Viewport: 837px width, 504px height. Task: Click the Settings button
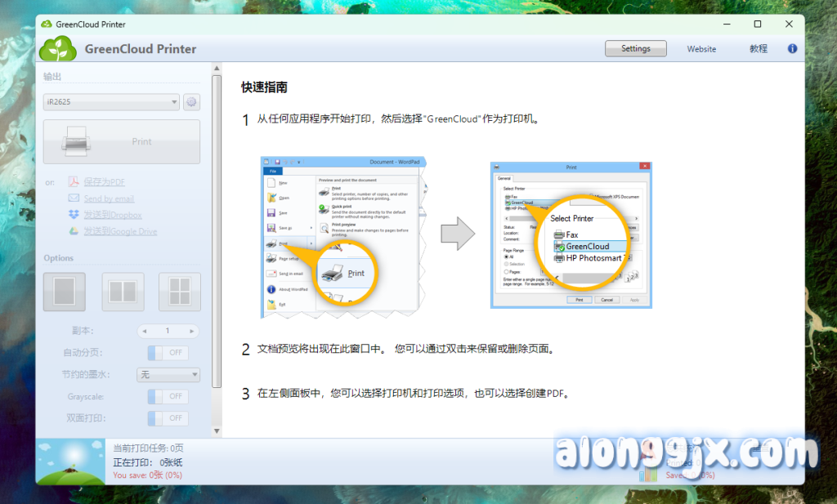coord(635,49)
